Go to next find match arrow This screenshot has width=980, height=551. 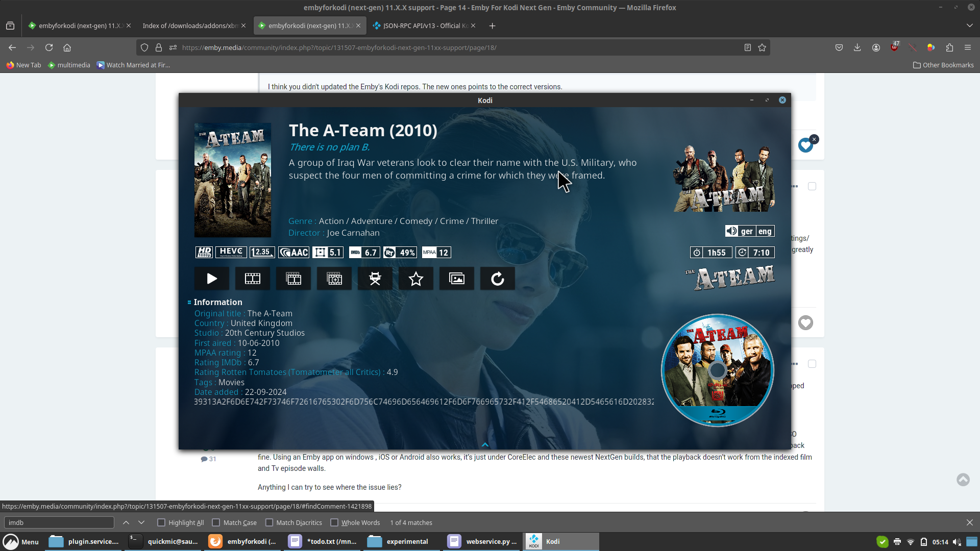click(x=141, y=522)
